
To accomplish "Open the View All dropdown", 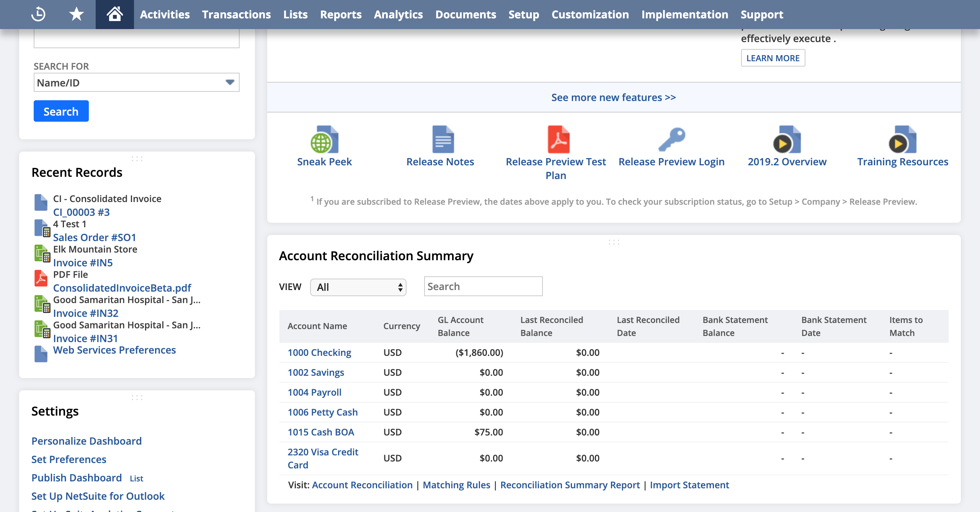I will point(358,287).
